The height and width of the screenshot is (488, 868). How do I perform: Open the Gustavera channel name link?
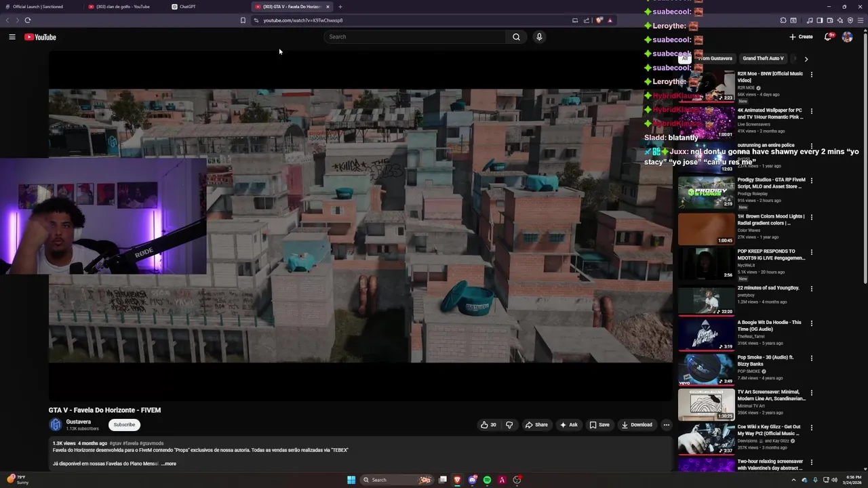coord(79,422)
